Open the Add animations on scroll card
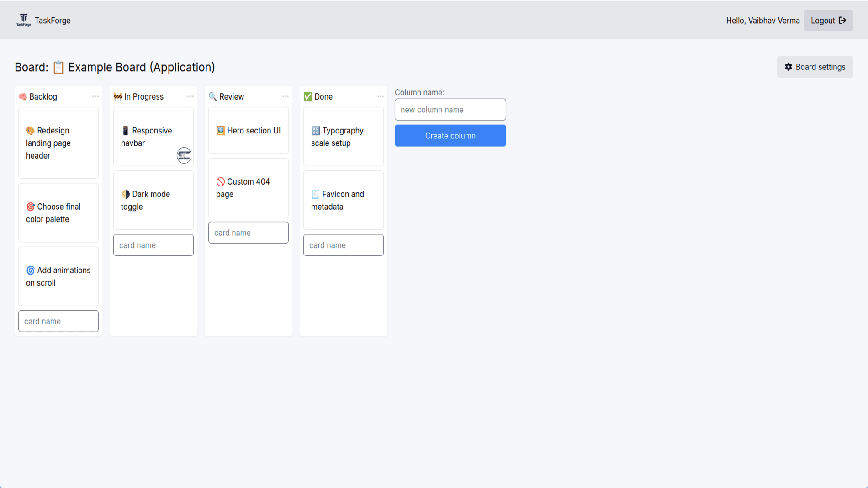Viewport: 868px width, 488px height. pyautogui.click(x=58, y=276)
